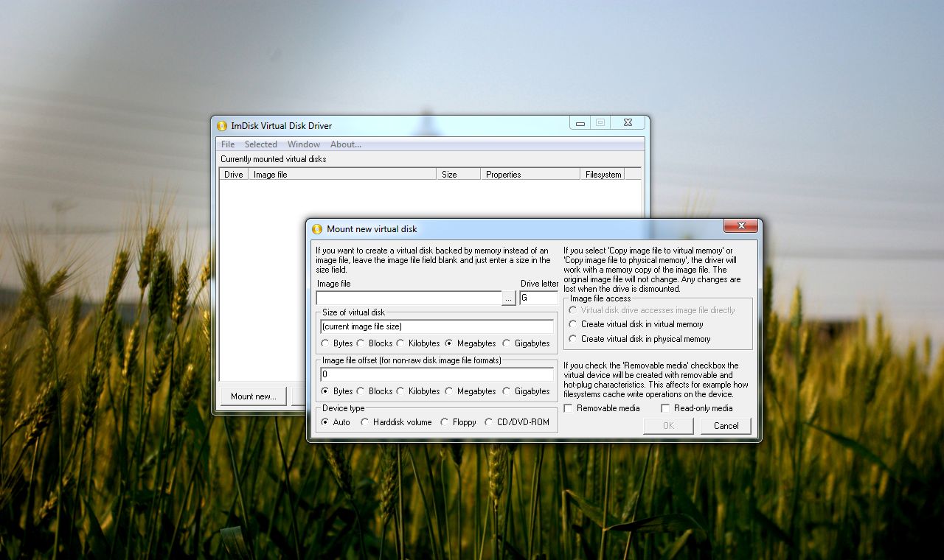
Task: Select Create virtual disk in virtual memory
Action: point(636,324)
